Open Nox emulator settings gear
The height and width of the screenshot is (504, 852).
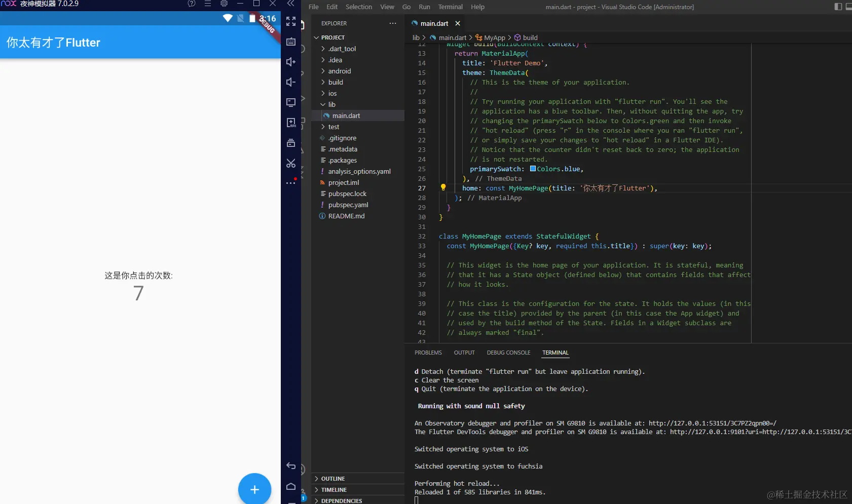pos(224,4)
